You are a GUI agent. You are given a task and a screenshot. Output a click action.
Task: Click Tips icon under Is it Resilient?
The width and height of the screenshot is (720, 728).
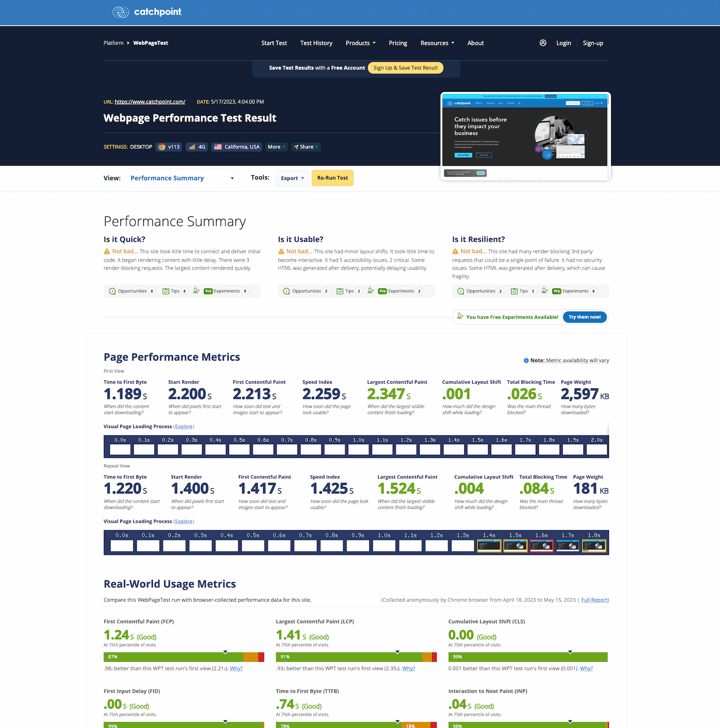(514, 291)
